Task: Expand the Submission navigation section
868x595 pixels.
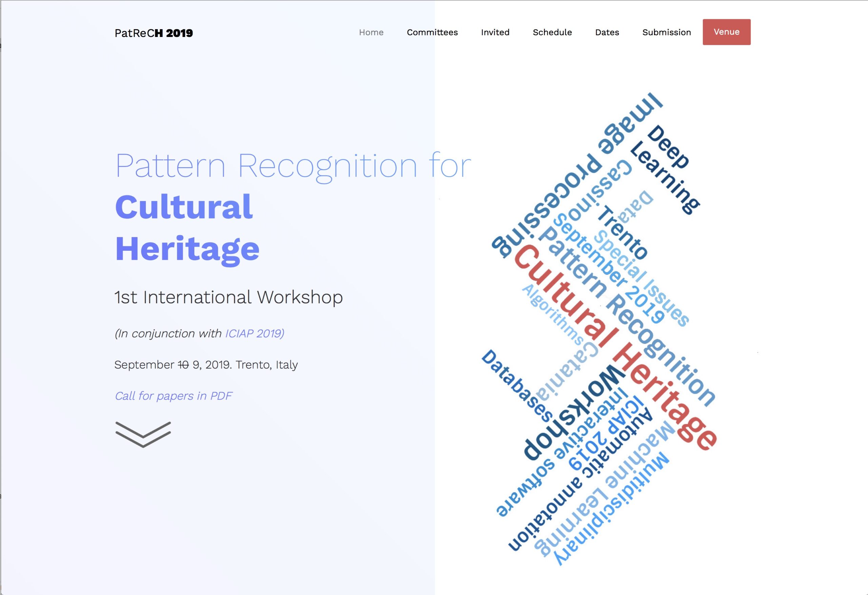Action: pyautogui.click(x=667, y=32)
